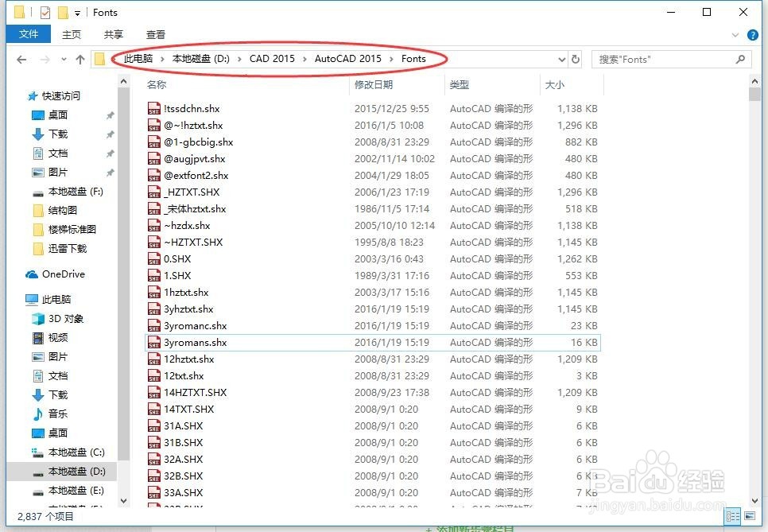Screen dimensions: 768x532
Task: Select the 0.SHX file icon
Action: pyautogui.click(x=154, y=258)
